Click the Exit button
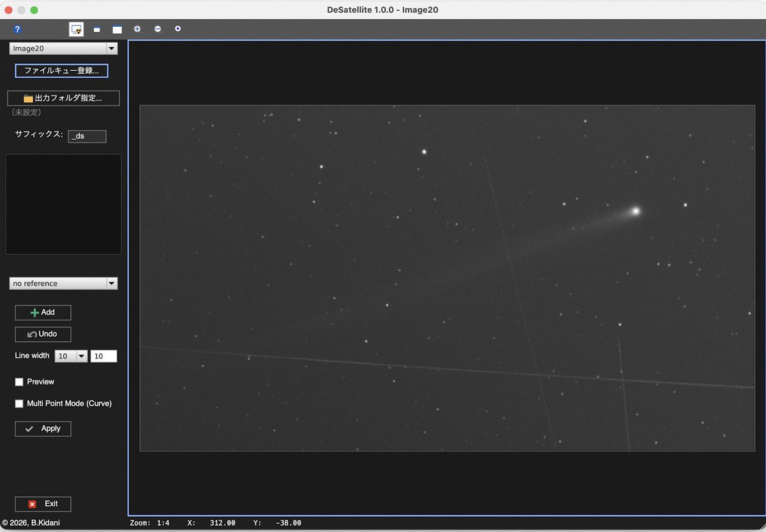Screen dimensions: 766x532 43,504
